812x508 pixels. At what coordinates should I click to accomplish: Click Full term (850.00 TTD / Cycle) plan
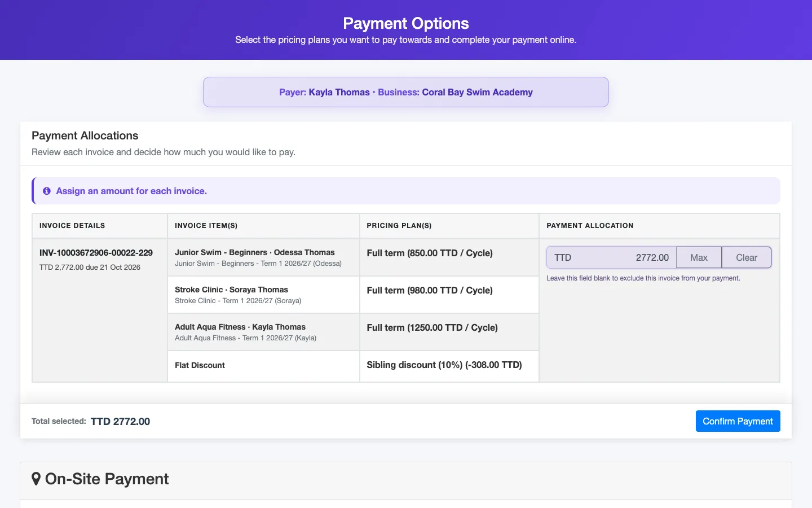430,253
